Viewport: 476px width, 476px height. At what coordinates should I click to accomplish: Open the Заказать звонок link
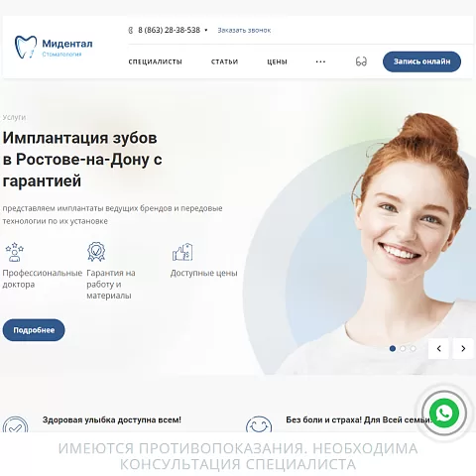tap(244, 30)
